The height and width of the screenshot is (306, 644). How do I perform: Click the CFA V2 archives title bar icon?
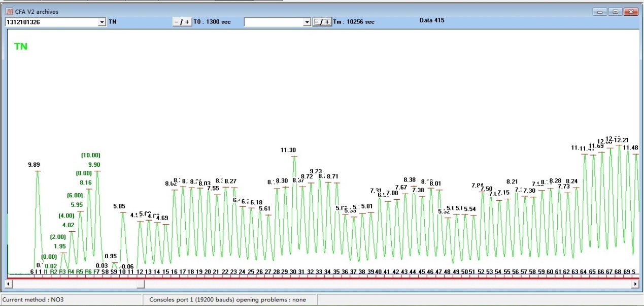pos(9,11)
